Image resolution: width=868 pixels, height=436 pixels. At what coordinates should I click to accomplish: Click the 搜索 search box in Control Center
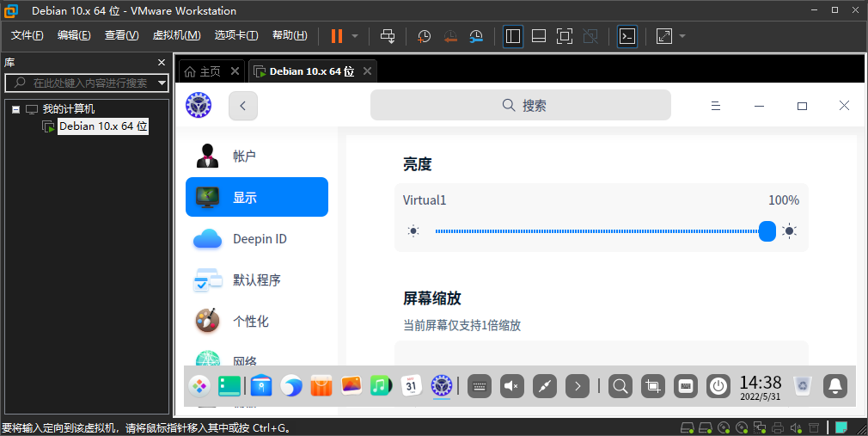(520, 105)
